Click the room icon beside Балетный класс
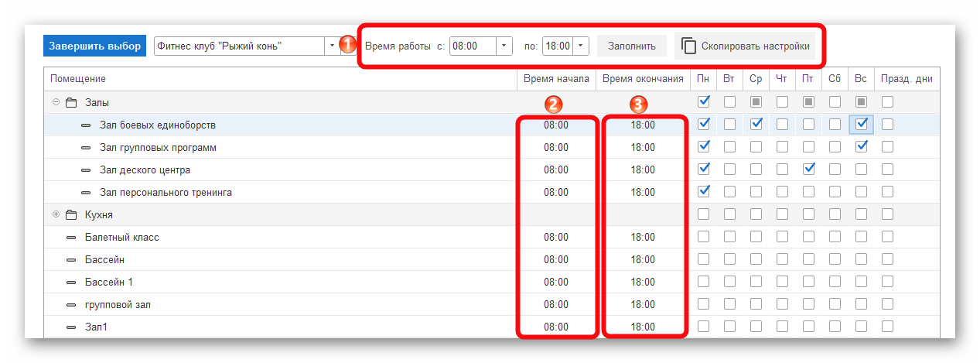 tap(71, 238)
